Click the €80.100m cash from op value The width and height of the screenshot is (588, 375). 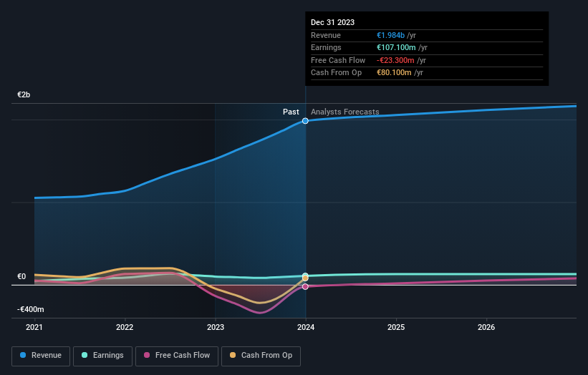(x=394, y=73)
